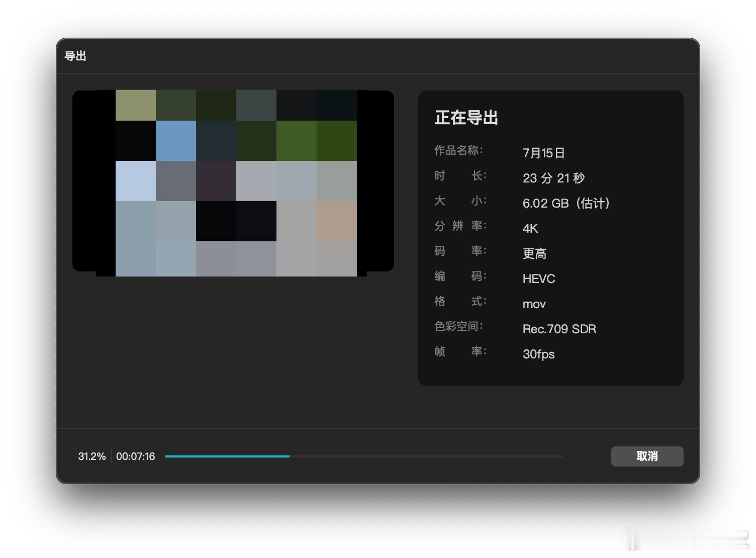This screenshot has height=558, width=756.
Task: Click the 导出 dialog title
Action: click(x=75, y=56)
